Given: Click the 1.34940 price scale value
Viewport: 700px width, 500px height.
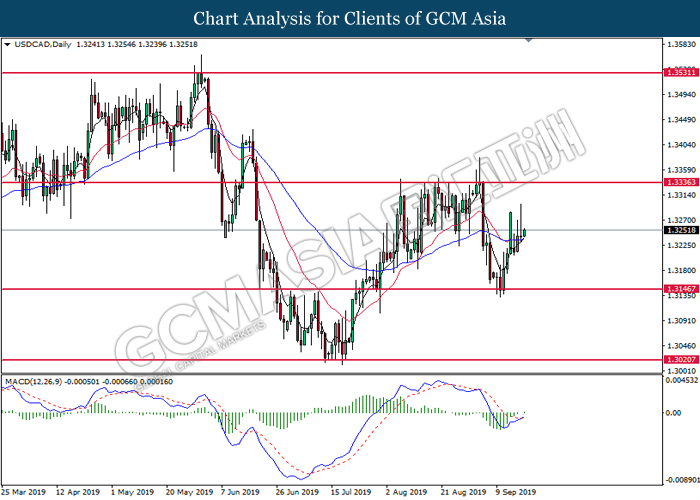Looking at the screenshot, I should [682, 95].
